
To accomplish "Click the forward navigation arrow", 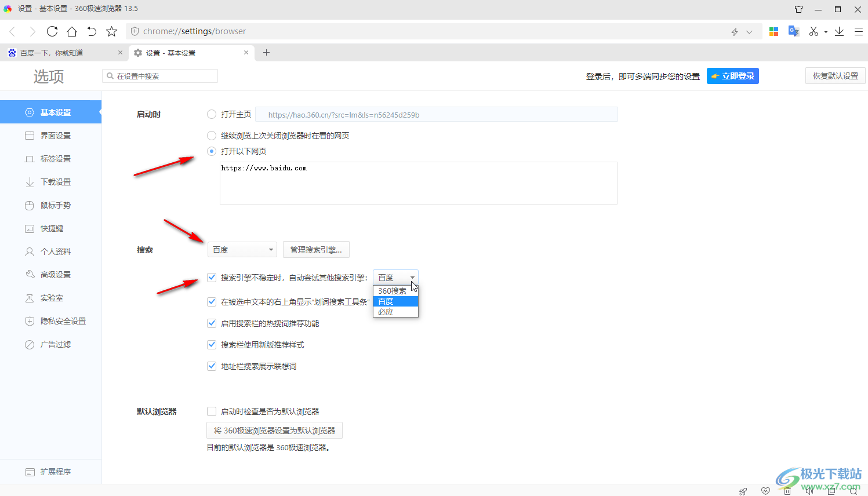I will (x=32, y=31).
